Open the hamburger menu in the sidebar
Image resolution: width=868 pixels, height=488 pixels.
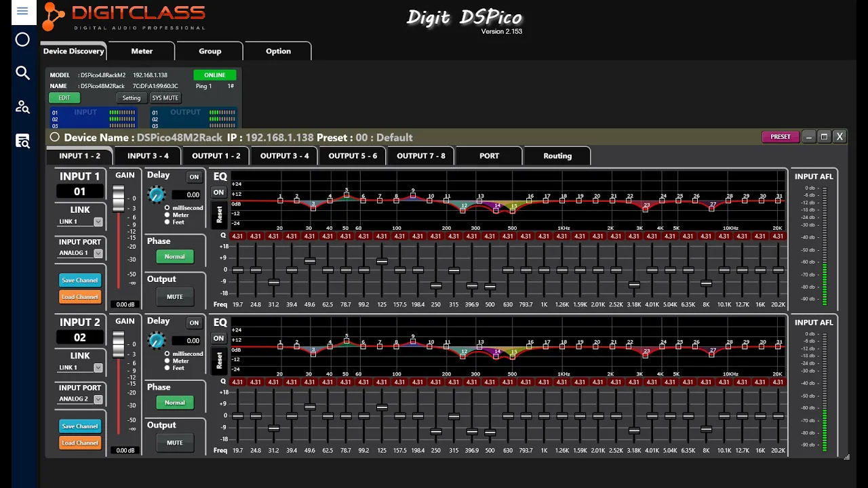[22, 11]
